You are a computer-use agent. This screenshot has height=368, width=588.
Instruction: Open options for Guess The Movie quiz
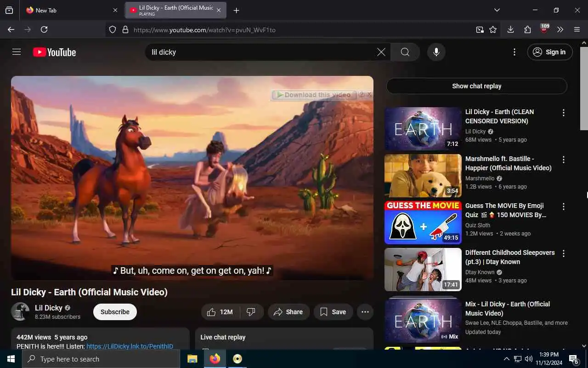(564, 207)
